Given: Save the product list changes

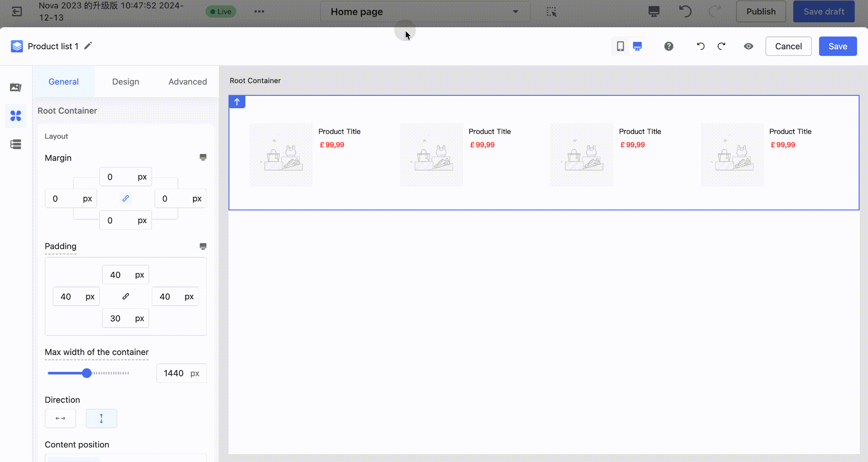Looking at the screenshot, I should click(x=837, y=46).
